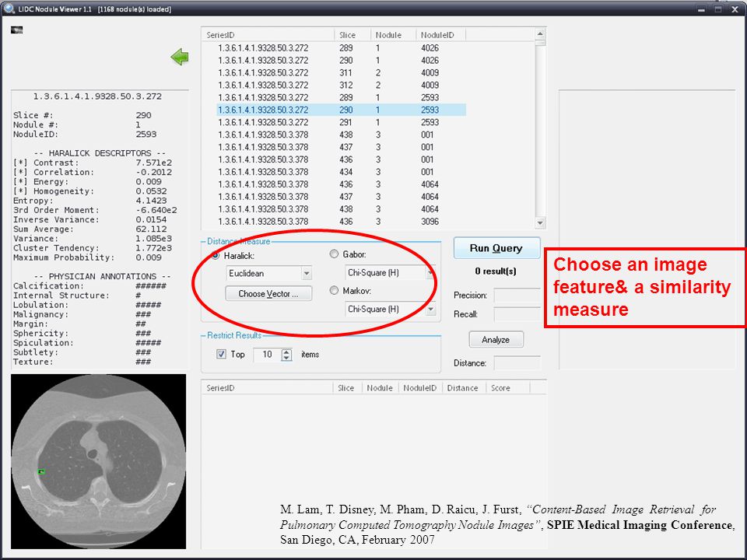
Task: Click the Choose Vector button
Action: pos(268,294)
